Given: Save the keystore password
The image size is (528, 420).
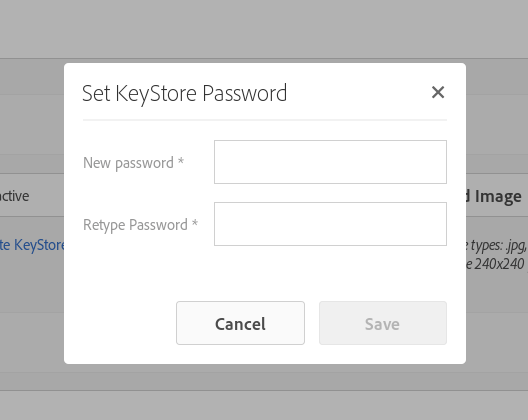Looking at the screenshot, I should click(x=383, y=323).
